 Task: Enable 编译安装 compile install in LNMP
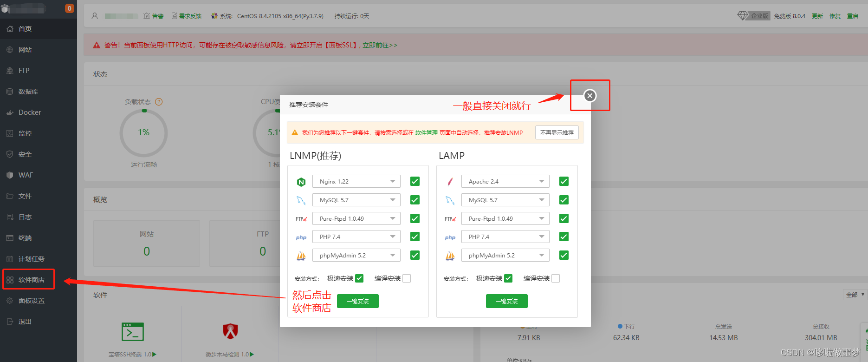407,278
